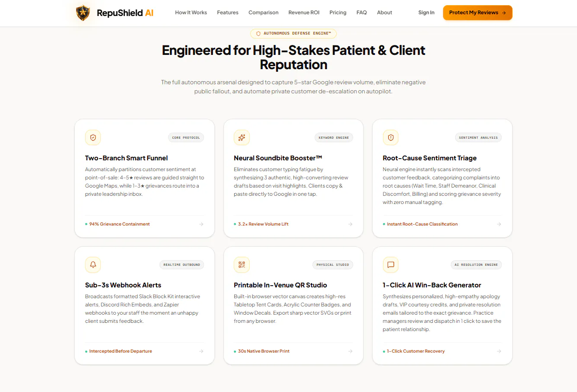Viewport: 577px width, 392px height.
Task: Click the sparkle icon on Neural Soundbite Booster card
Action: [x=242, y=137]
